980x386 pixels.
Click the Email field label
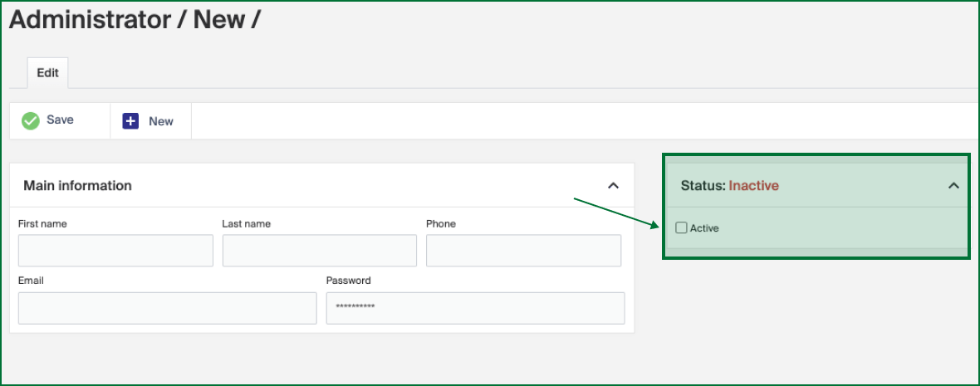31,281
